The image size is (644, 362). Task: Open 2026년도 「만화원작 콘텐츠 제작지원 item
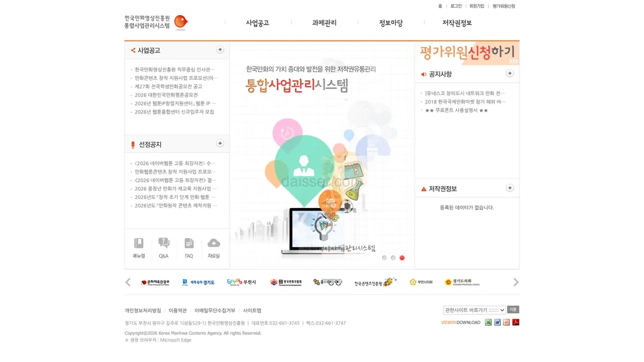pyautogui.click(x=176, y=205)
